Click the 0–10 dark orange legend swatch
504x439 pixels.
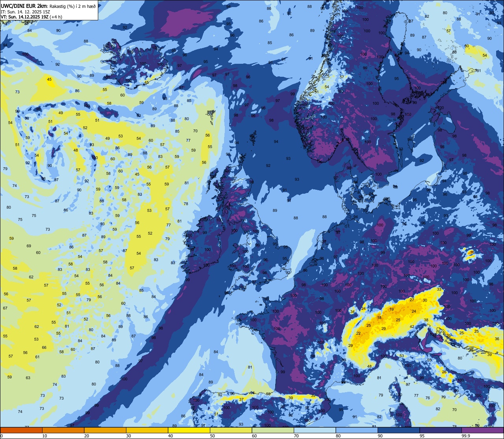click(x=21, y=430)
